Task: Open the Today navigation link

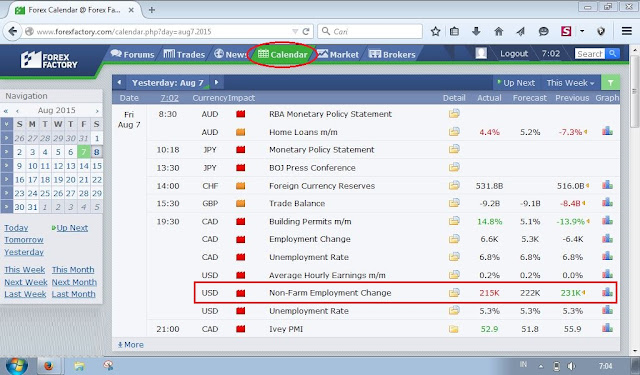Action: coord(16,228)
